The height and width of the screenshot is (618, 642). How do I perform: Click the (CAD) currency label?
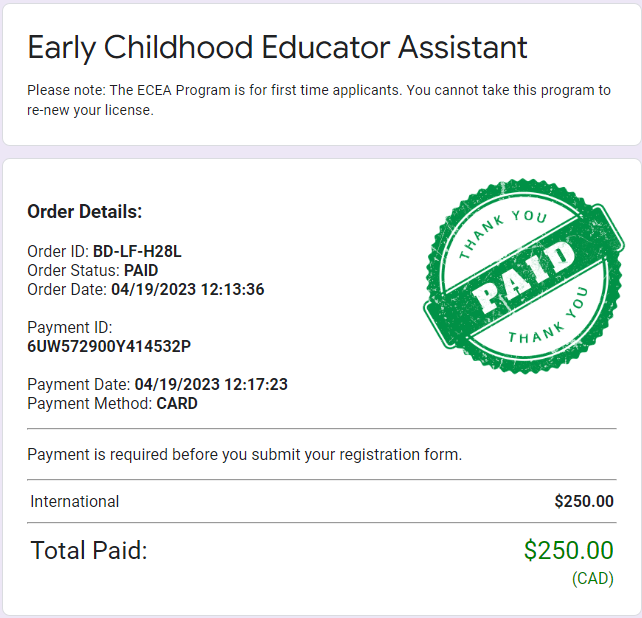(592, 578)
